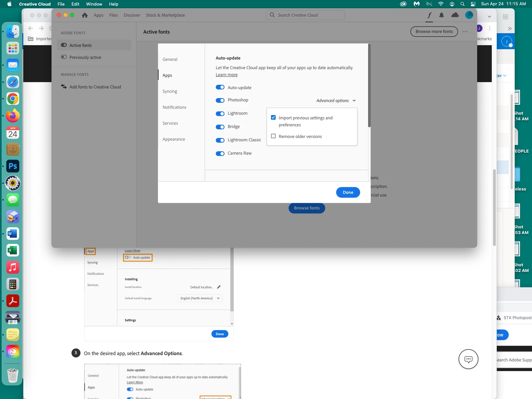This screenshot has width=532, height=399.
Task: Open Spotlight search in menu bar
Action: [x=463, y=4]
